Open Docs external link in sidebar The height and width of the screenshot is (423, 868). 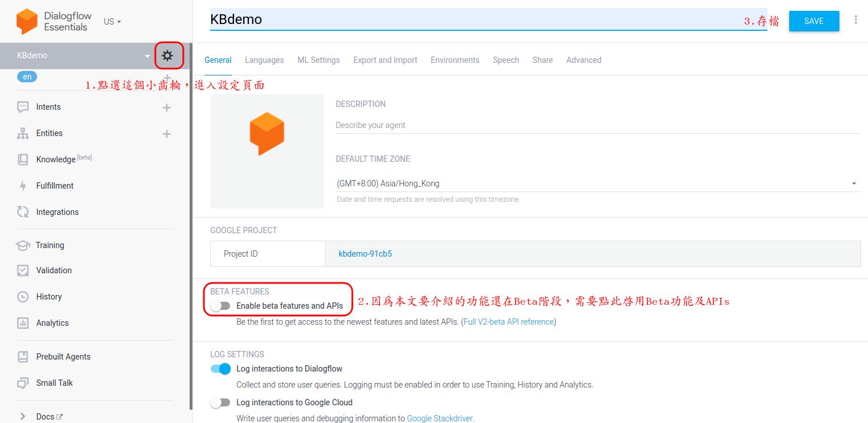pyautogui.click(x=50, y=417)
